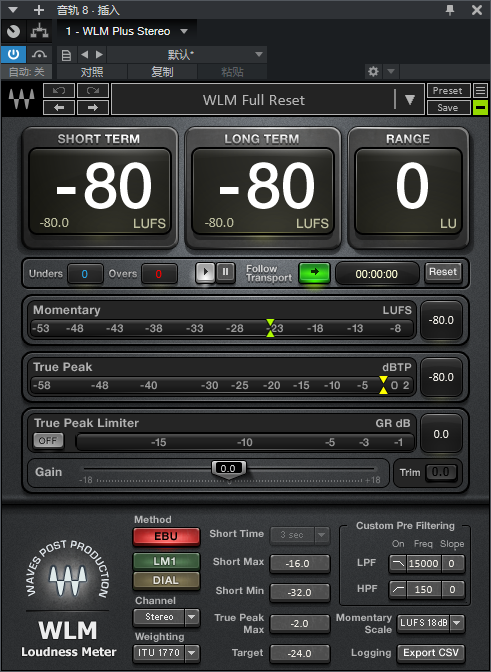
Task: Expand the Weighting ITU 1770 dropdown
Action: 166,653
